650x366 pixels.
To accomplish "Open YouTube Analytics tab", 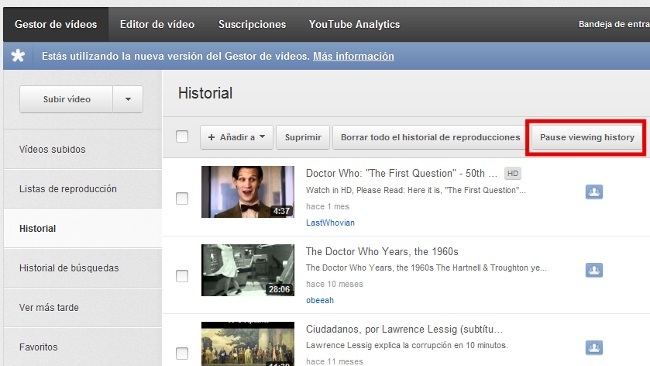I will pyautogui.click(x=354, y=24).
